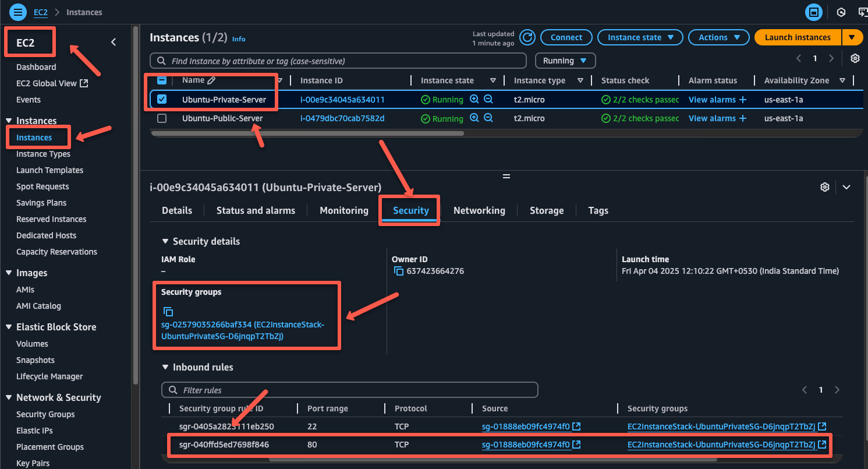Switch to the Tags tab
Viewport: 868px width, 469px height.
[x=598, y=210]
